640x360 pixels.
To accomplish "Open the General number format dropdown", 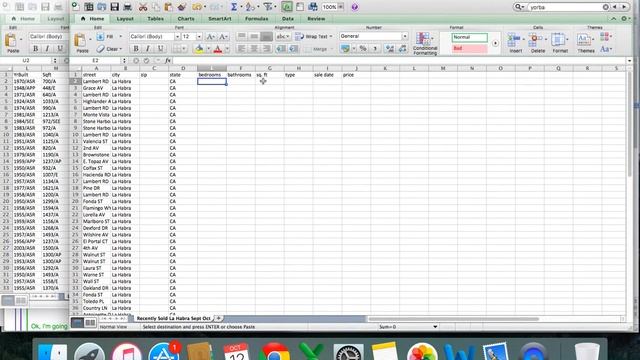I will point(404,36).
